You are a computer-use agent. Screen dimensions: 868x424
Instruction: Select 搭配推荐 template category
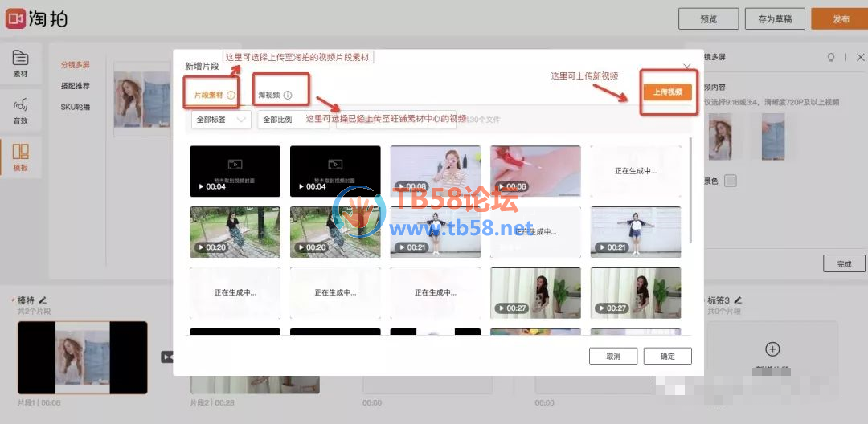pos(76,86)
